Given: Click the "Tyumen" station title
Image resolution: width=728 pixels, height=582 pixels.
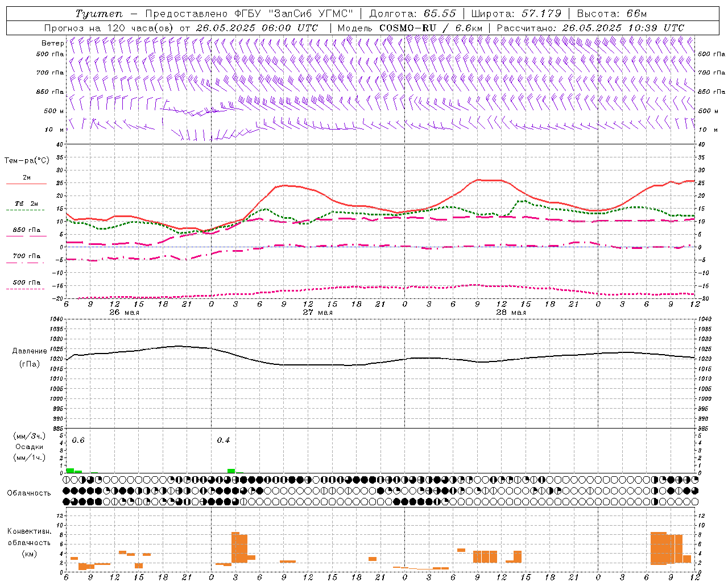Looking at the screenshot, I should [x=99, y=14].
